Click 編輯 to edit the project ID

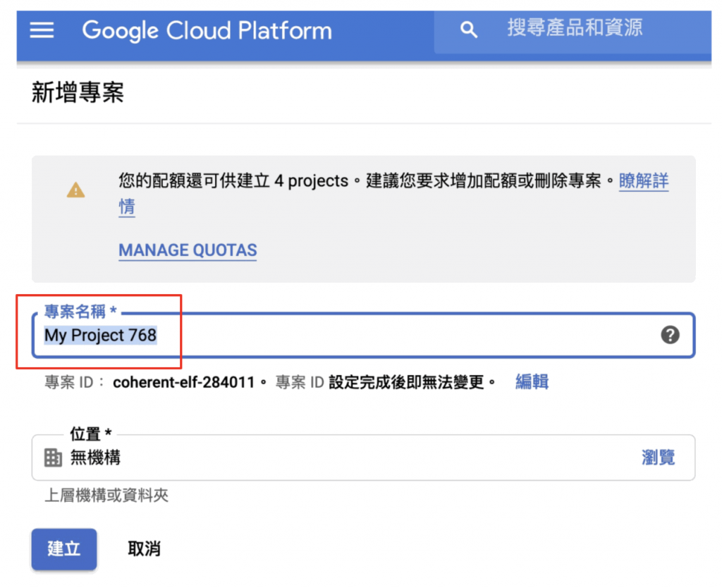pos(532,382)
